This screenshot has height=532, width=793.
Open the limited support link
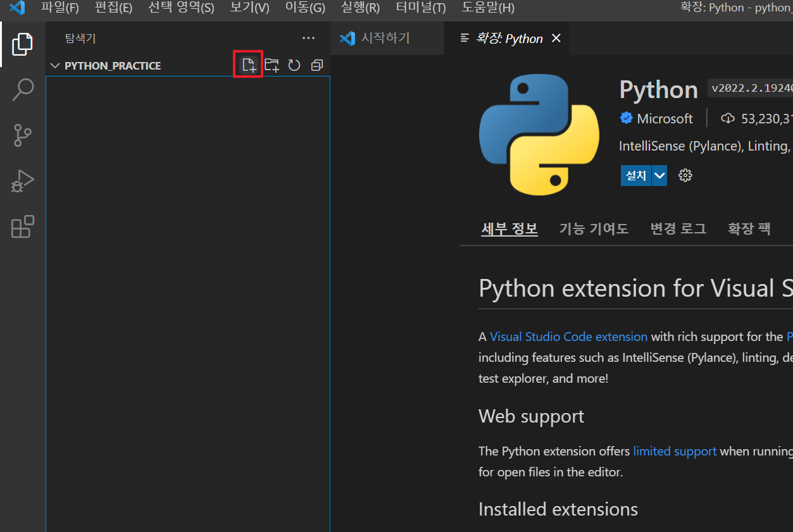[x=675, y=451]
